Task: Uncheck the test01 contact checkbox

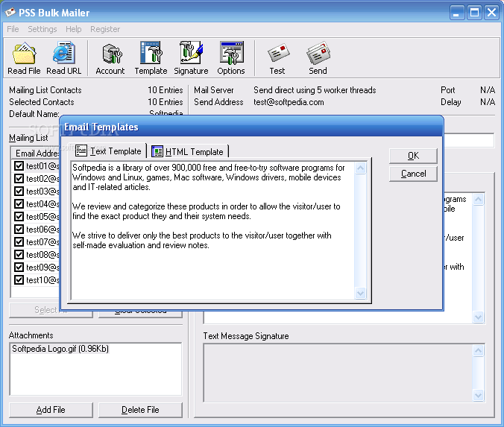Action: pyautogui.click(x=19, y=165)
